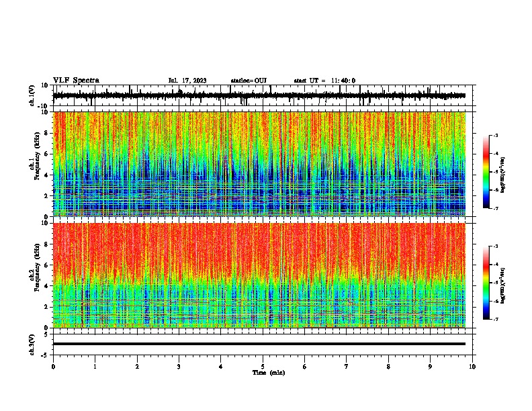The image size is (532, 411).
Task: Click the '9' tick on the time axis
Action: point(430,367)
